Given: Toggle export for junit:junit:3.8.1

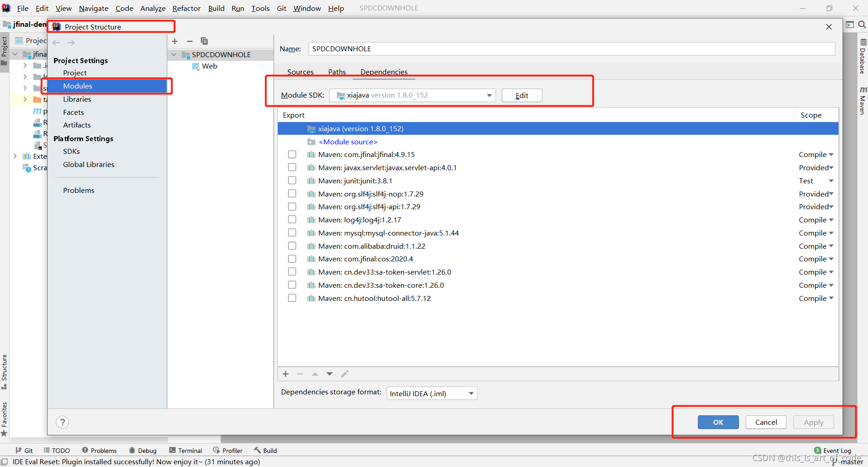Looking at the screenshot, I should 292,181.
